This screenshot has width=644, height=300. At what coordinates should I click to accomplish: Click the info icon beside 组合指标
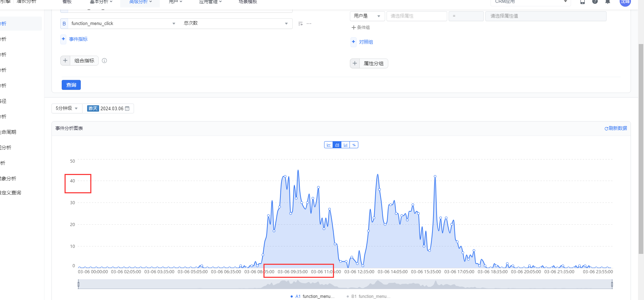pyautogui.click(x=104, y=61)
